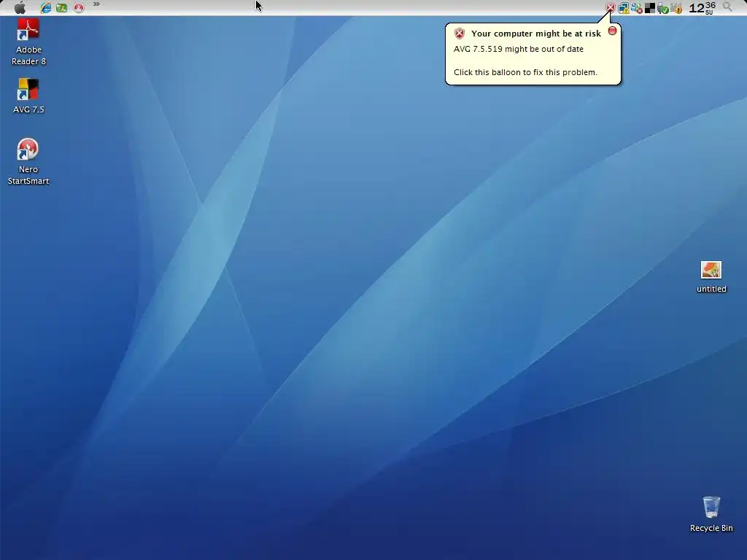
Task: Click the green quick launch icon
Action: [x=61, y=7]
